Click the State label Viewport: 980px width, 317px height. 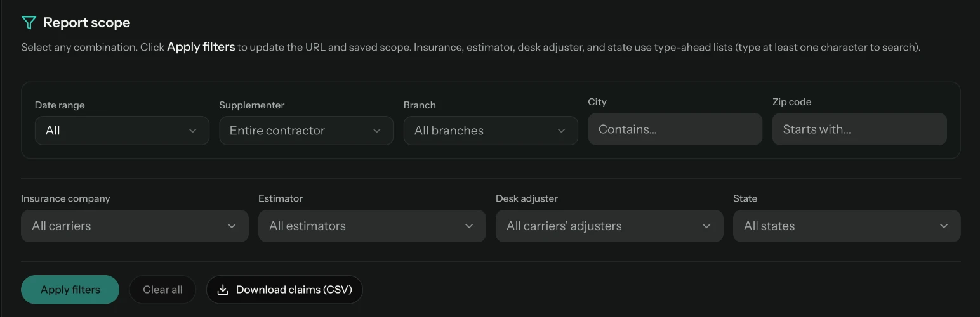click(745, 198)
